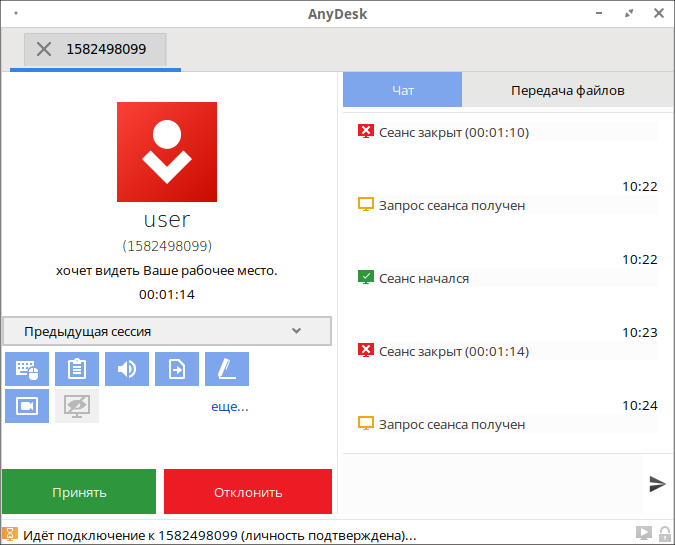675x545 pixels.
Task: Close the 1582498099 session tab
Action: click(44, 49)
